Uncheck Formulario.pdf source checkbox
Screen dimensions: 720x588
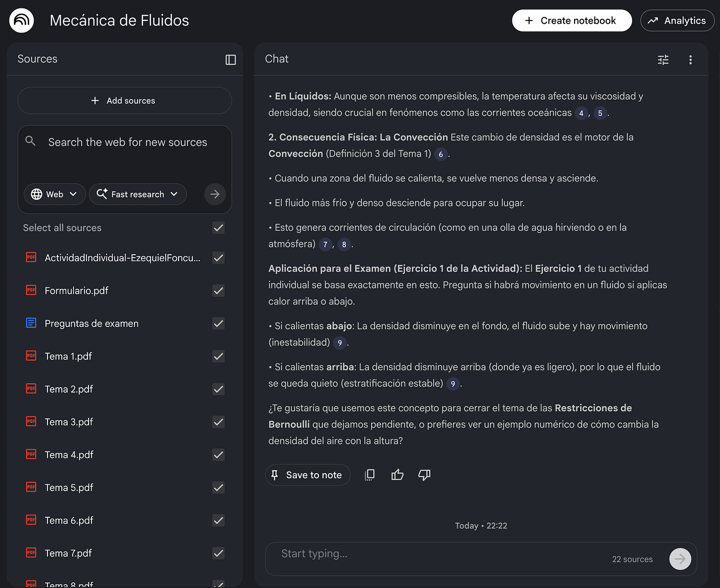coord(218,291)
